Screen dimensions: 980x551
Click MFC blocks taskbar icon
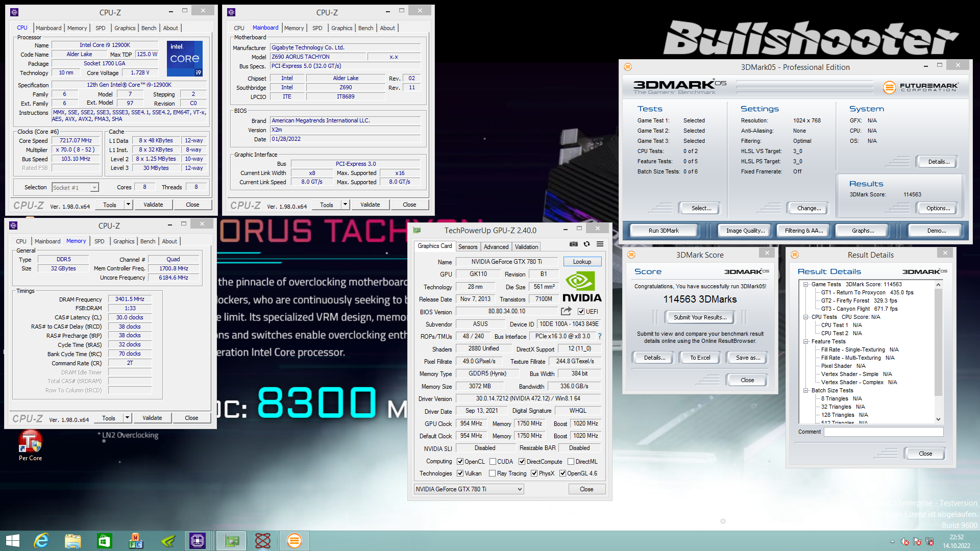point(136,541)
